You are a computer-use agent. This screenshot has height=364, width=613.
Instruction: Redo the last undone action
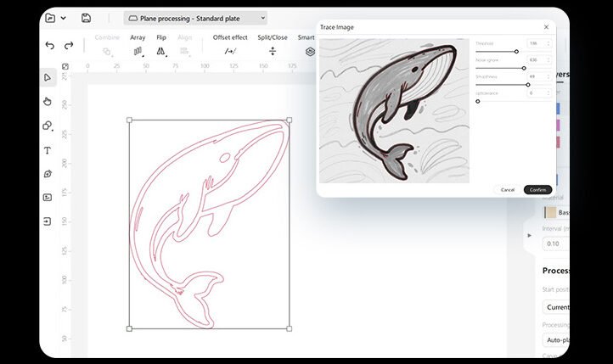coord(69,45)
